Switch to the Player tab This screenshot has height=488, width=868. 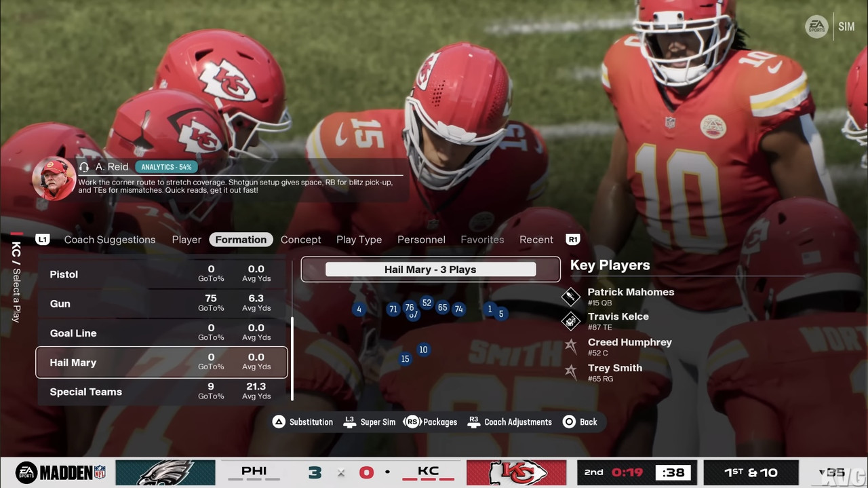coord(186,240)
